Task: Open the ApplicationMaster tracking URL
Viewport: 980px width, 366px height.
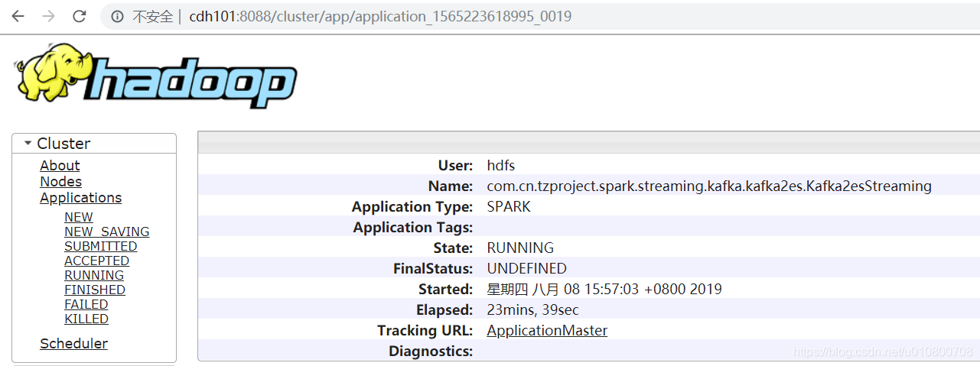Action: click(547, 331)
